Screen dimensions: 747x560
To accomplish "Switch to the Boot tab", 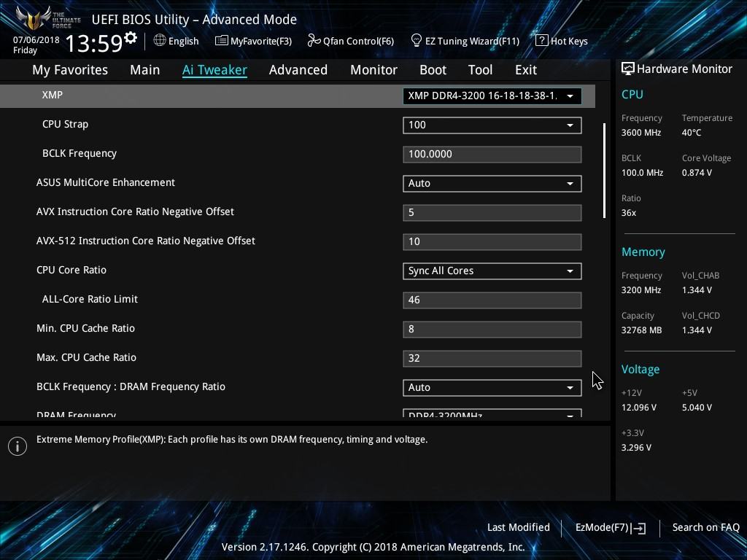I will click(433, 70).
